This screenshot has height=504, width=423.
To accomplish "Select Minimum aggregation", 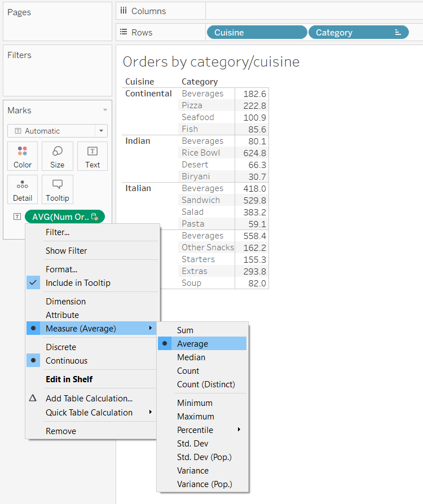I will tap(202, 403).
